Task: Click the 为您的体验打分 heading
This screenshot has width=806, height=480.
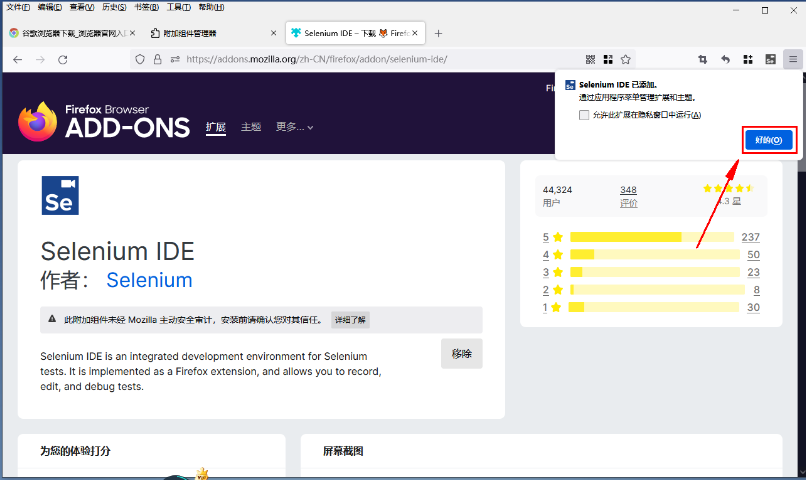Action: [75, 451]
